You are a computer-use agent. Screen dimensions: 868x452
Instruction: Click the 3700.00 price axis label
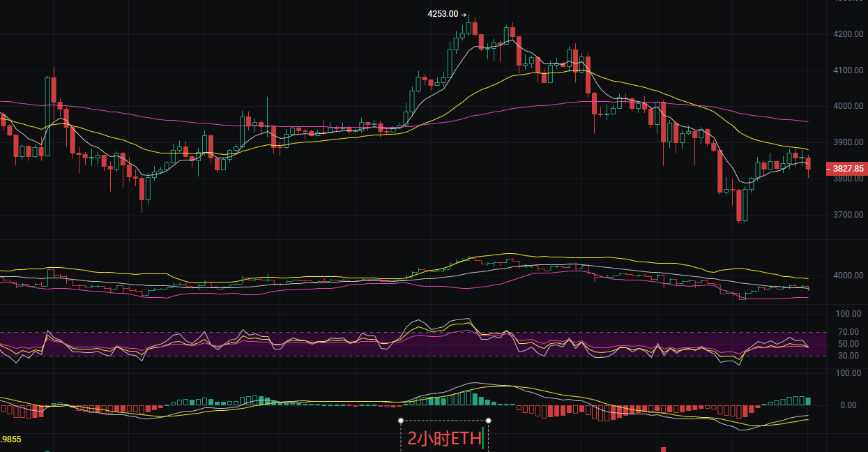click(x=848, y=215)
